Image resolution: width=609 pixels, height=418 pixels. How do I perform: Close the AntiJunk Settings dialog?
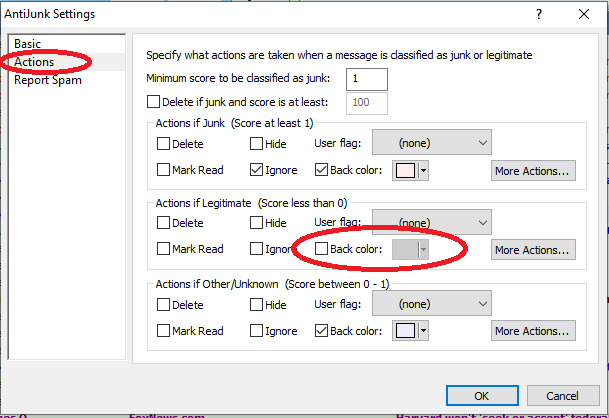[x=584, y=14]
